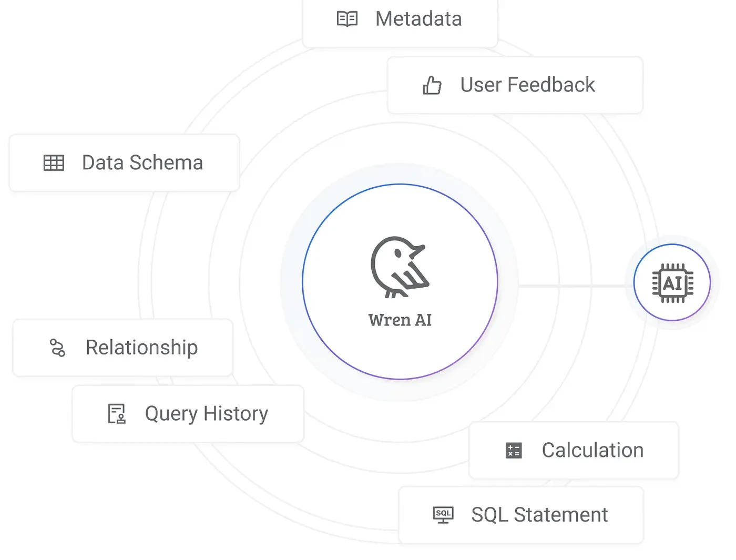Click the SQL monitor icon
This screenshot has width=736, height=560.
pyautogui.click(x=443, y=515)
